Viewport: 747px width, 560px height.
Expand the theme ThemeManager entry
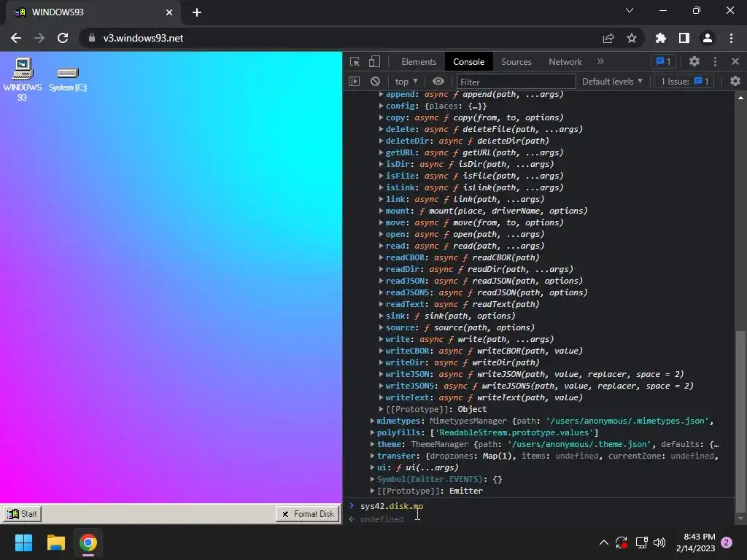pos(373,444)
